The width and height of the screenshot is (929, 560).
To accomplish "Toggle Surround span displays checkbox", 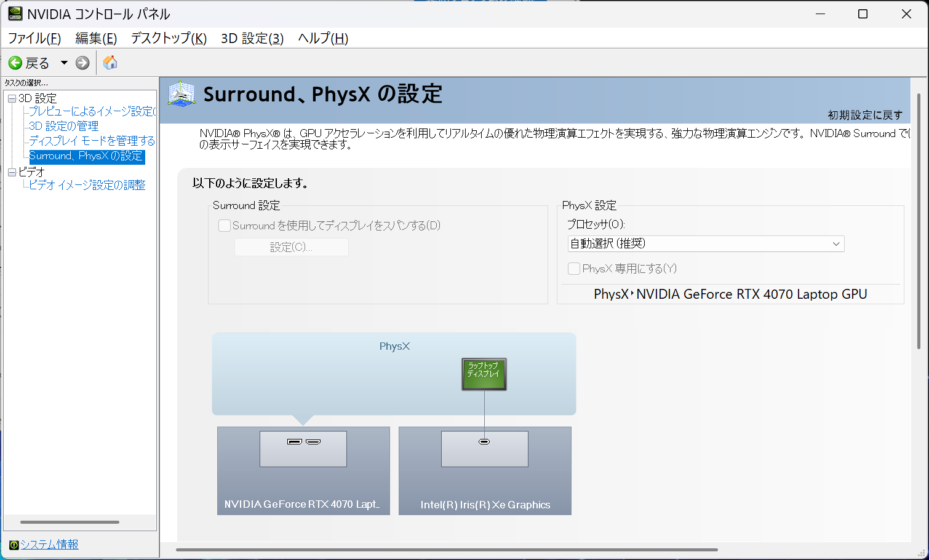I will click(225, 226).
